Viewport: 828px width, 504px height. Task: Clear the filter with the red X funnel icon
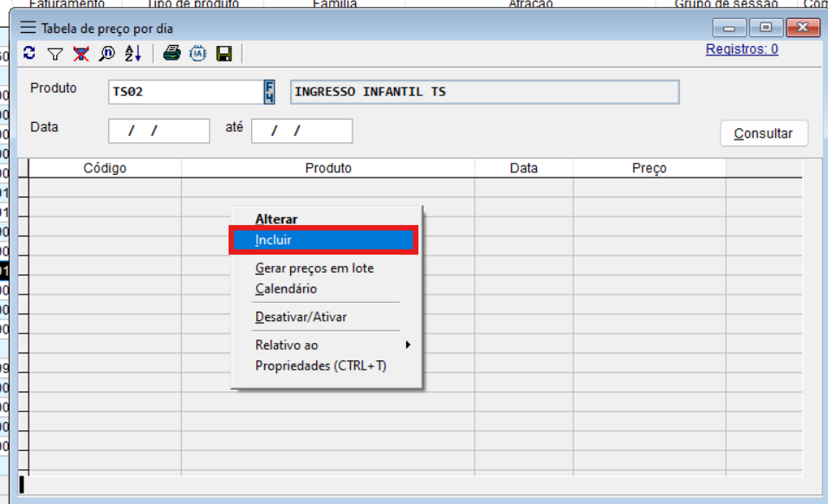[x=81, y=54]
